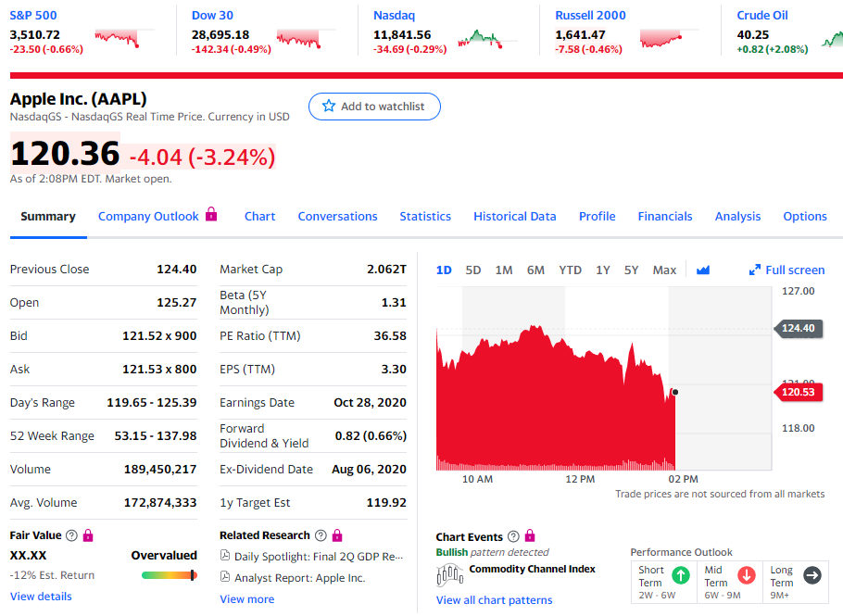Open the Historical Data tab

point(514,217)
